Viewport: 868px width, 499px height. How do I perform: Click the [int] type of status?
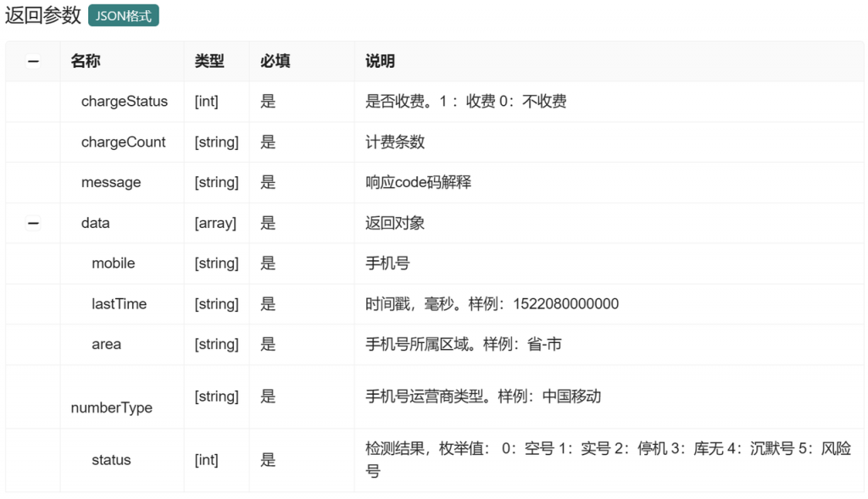(207, 460)
